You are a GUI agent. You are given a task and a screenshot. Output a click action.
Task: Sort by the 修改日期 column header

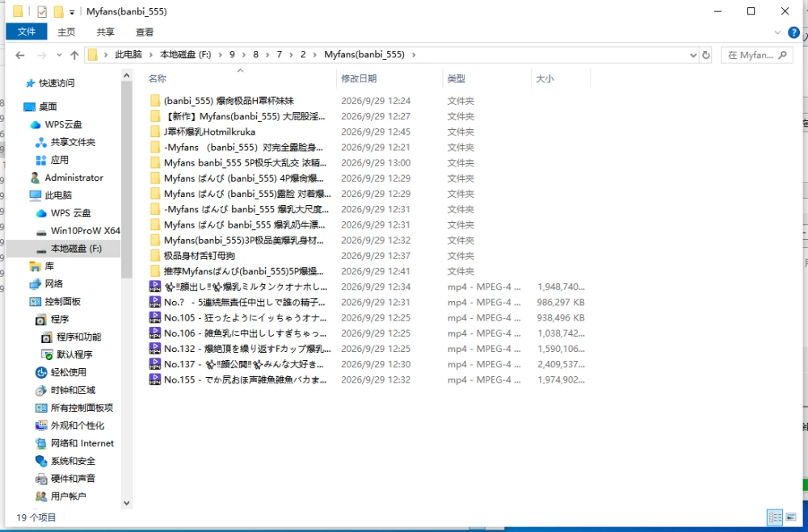click(359, 79)
